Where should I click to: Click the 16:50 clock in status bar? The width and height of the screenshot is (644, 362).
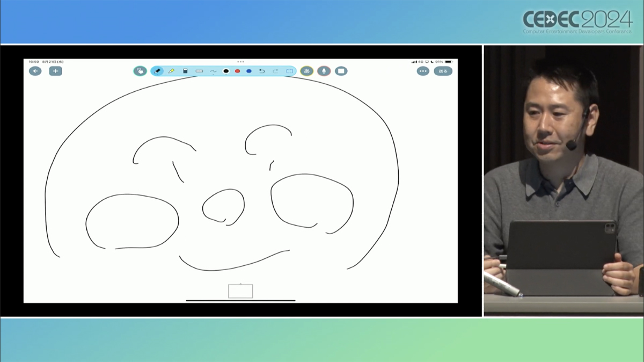tap(33, 62)
